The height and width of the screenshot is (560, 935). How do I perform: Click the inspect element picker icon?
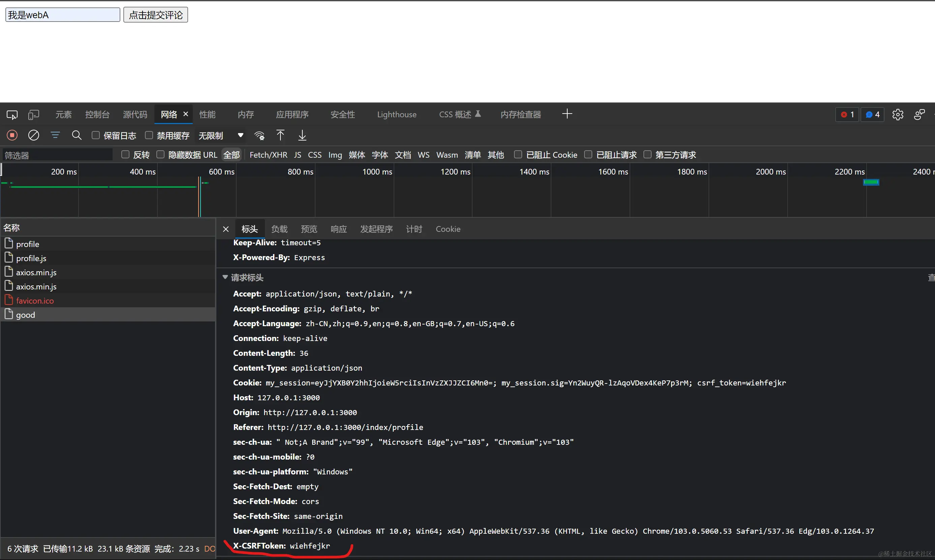tap(12, 115)
